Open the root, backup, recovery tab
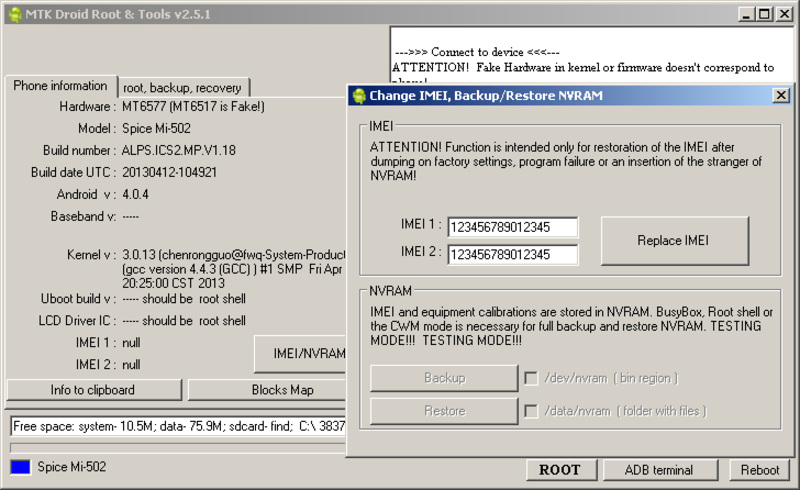This screenshot has height=490, width=800. (x=183, y=88)
